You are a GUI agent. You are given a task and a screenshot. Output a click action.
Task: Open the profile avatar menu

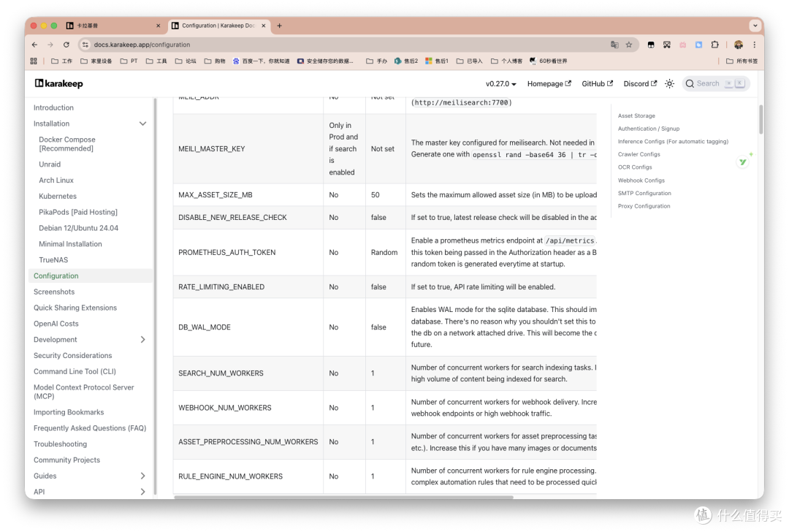pyautogui.click(x=738, y=45)
